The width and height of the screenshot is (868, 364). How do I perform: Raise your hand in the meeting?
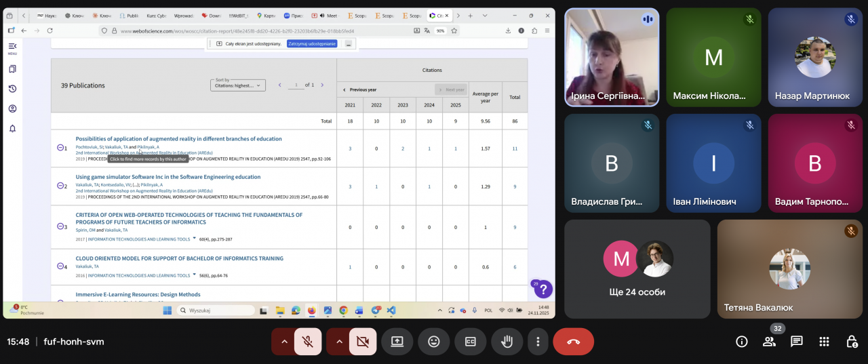coord(507,342)
